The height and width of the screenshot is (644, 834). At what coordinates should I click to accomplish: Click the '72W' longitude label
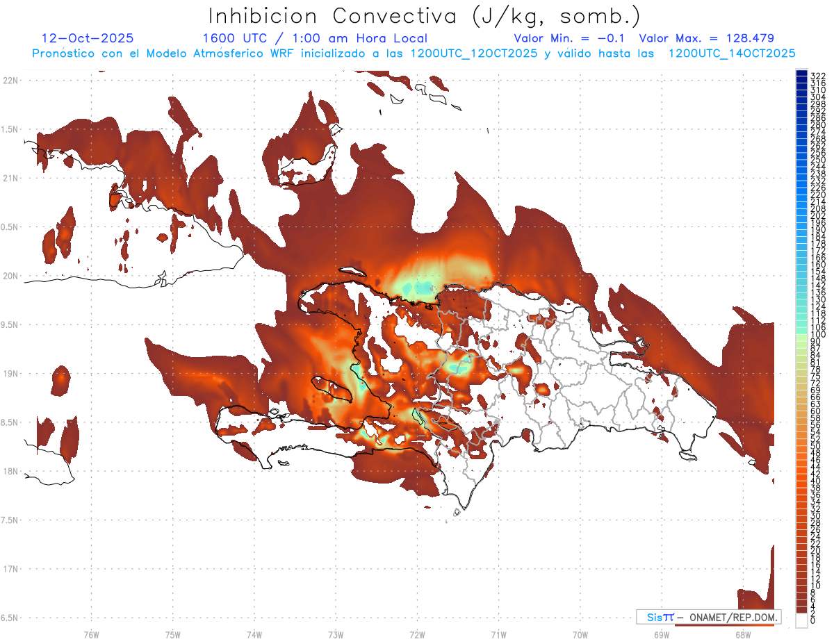pyautogui.click(x=417, y=634)
